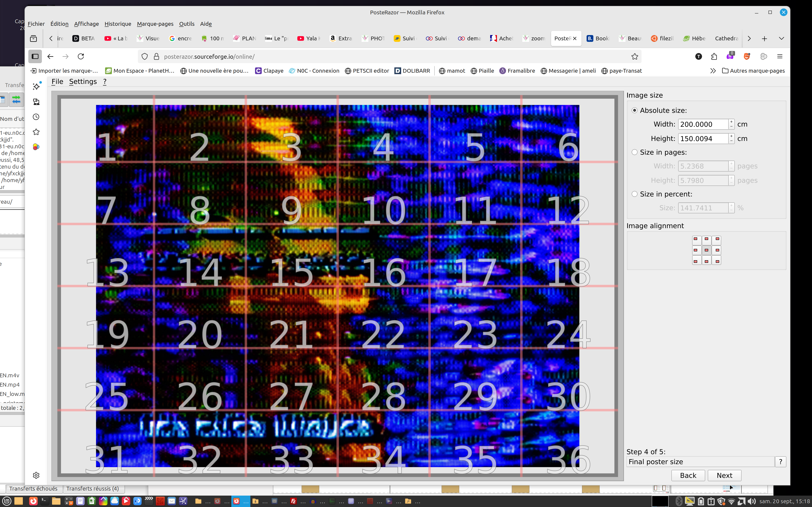This screenshot has height=507, width=812.
Task: Click the bookmark star in the URL bar
Action: pyautogui.click(x=635, y=56)
